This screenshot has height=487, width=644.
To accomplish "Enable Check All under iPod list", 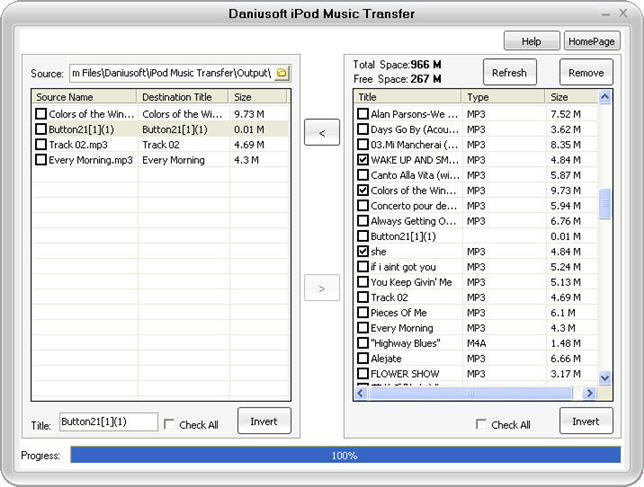I will tap(481, 424).
